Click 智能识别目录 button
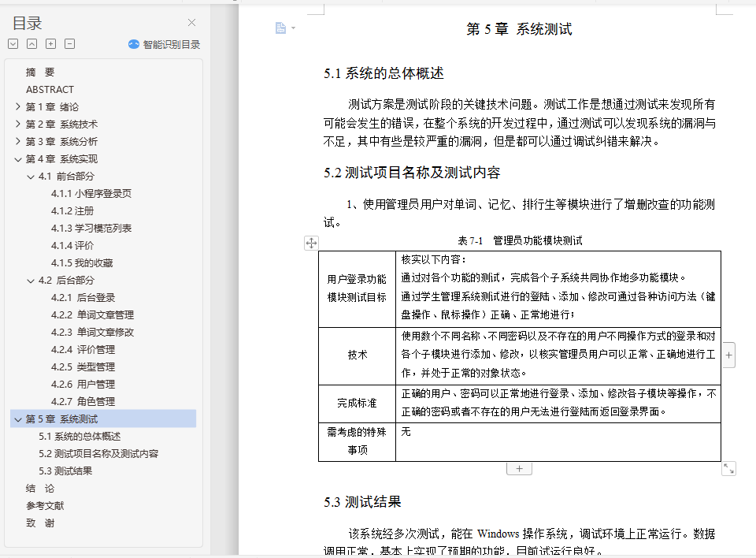 165,44
